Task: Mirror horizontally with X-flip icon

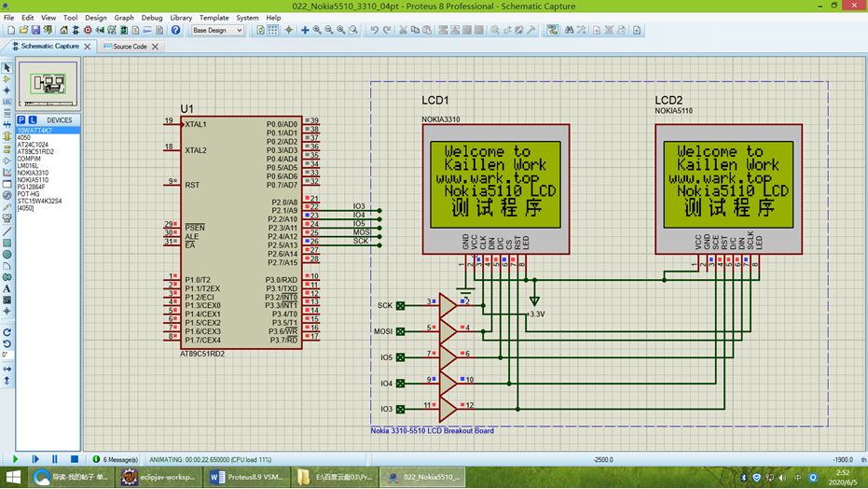Action: (7, 369)
